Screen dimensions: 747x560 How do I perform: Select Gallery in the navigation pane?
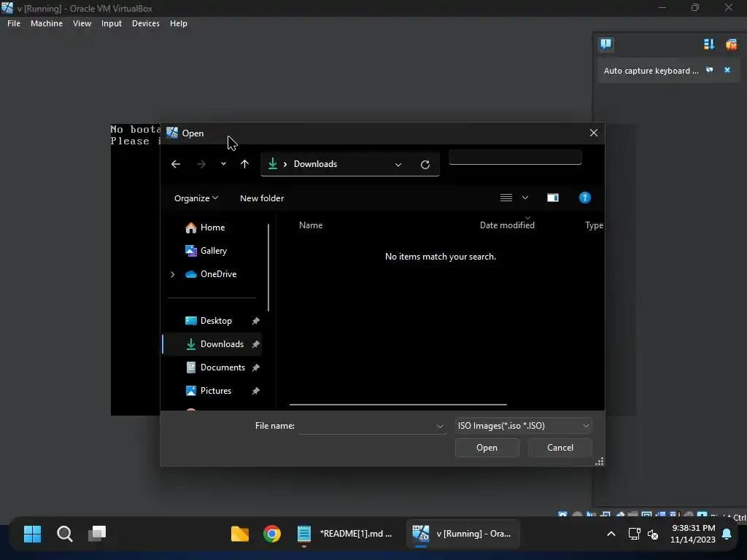(213, 251)
